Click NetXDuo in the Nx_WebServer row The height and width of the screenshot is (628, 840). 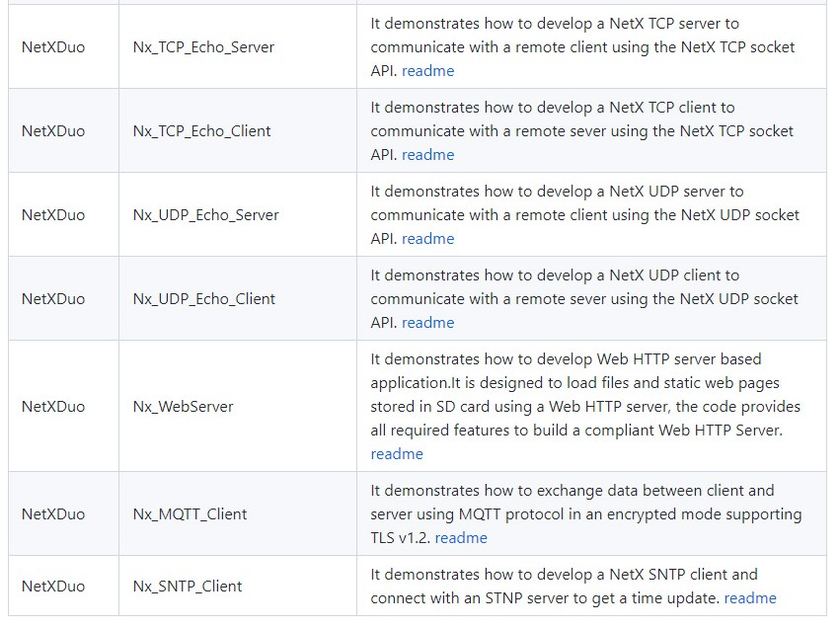click(x=53, y=407)
